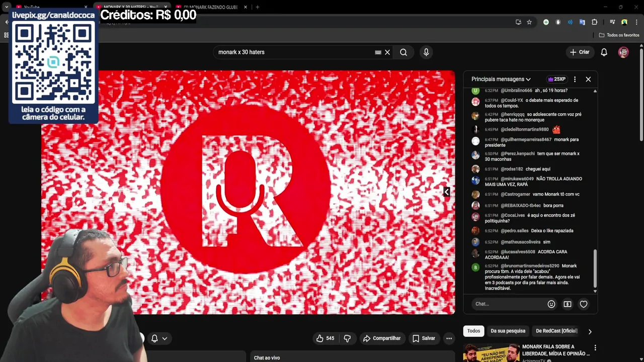Click username @guilhermeparreiras8467 in chat

526,140
